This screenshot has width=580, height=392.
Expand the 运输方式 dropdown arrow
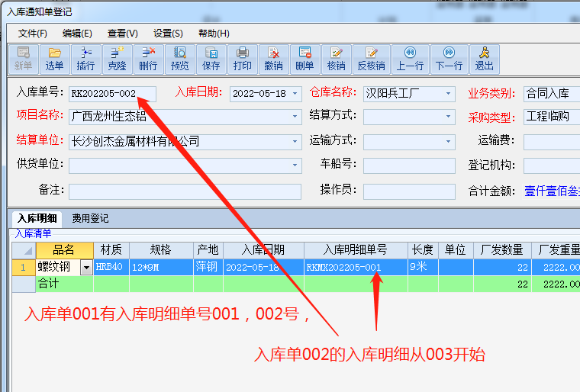[448, 142]
